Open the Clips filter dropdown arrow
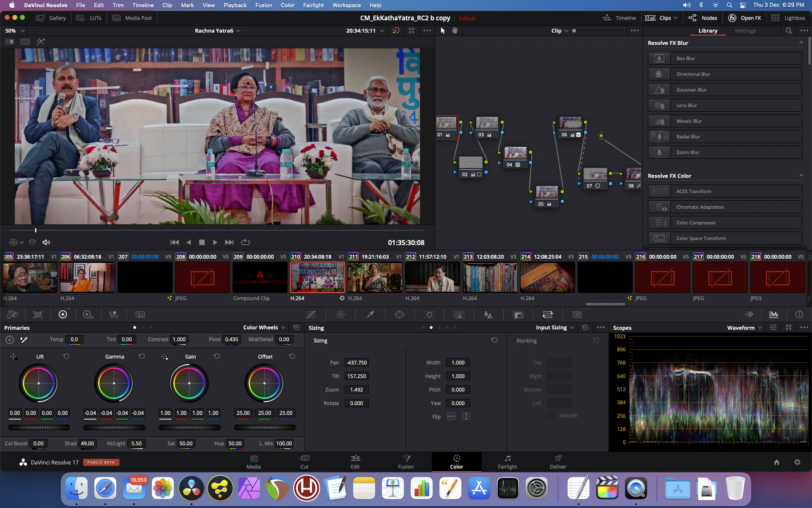Viewport: 812px width, 508px height. point(675,18)
